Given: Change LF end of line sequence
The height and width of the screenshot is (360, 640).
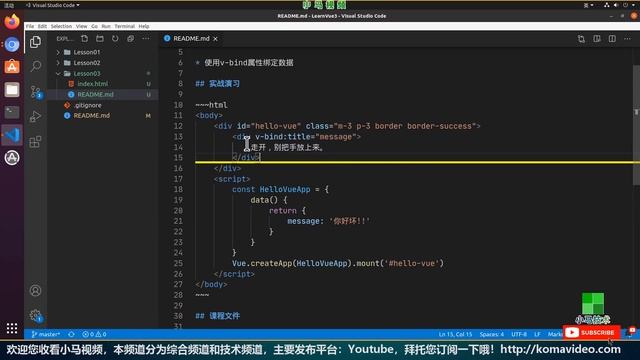Looking at the screenshot, I should click(x=537, y=334).
